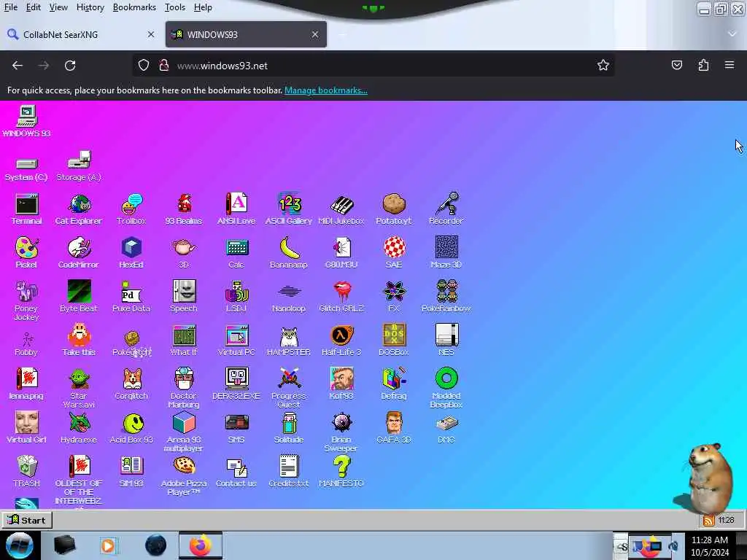
Task: Open the WINDOWS 93 computer icon
Action: [x=27, y=122]
